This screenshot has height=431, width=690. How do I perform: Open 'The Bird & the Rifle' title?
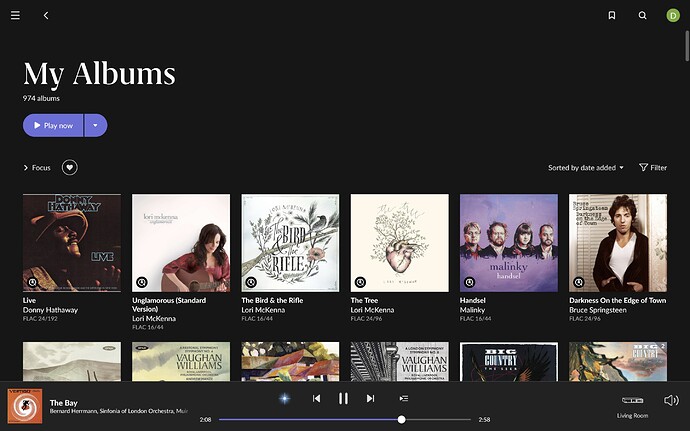click(272, 300)
